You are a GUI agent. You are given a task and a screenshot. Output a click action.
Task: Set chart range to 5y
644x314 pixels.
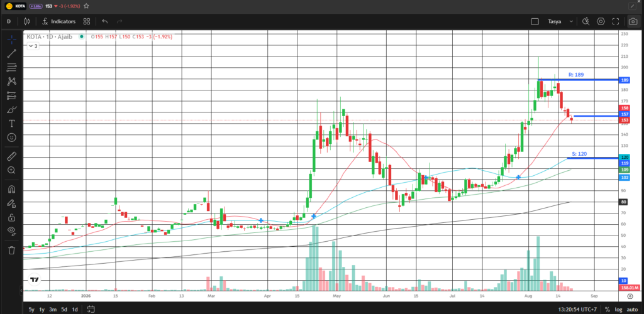coord(31,309)
